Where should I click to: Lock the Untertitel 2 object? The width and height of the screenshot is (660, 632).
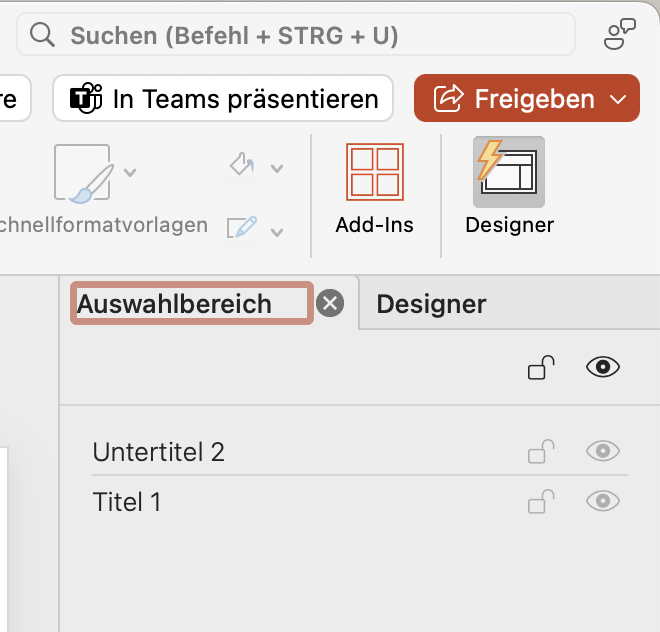click(541, 451)
